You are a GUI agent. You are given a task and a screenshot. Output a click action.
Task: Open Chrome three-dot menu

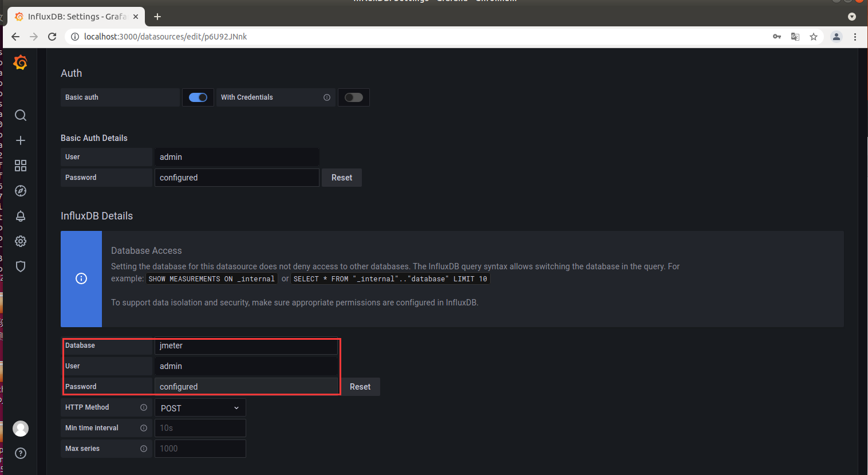pyautogui.click(x=855, y=37)
